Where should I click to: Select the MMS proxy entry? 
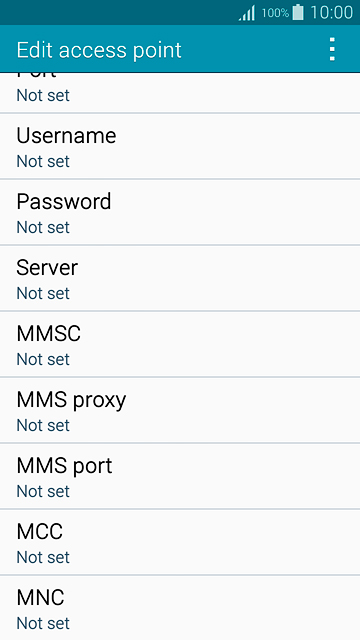[x=180, y=411]
